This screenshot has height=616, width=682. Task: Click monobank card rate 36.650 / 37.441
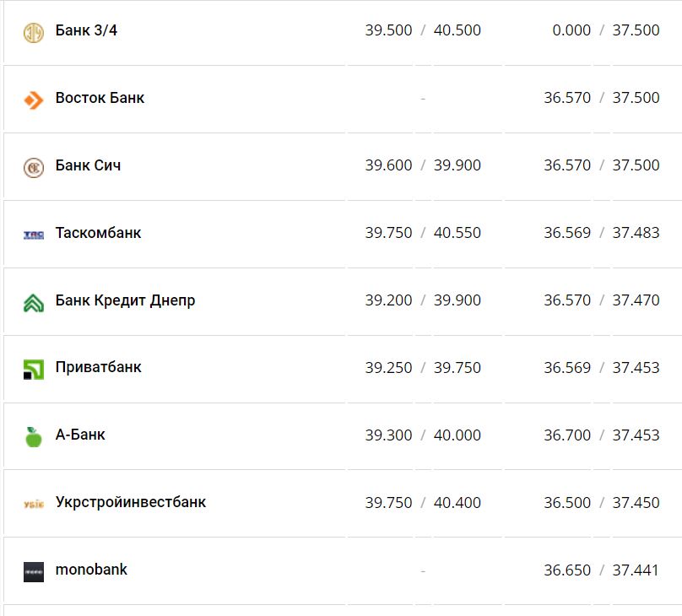click(601, 570)
